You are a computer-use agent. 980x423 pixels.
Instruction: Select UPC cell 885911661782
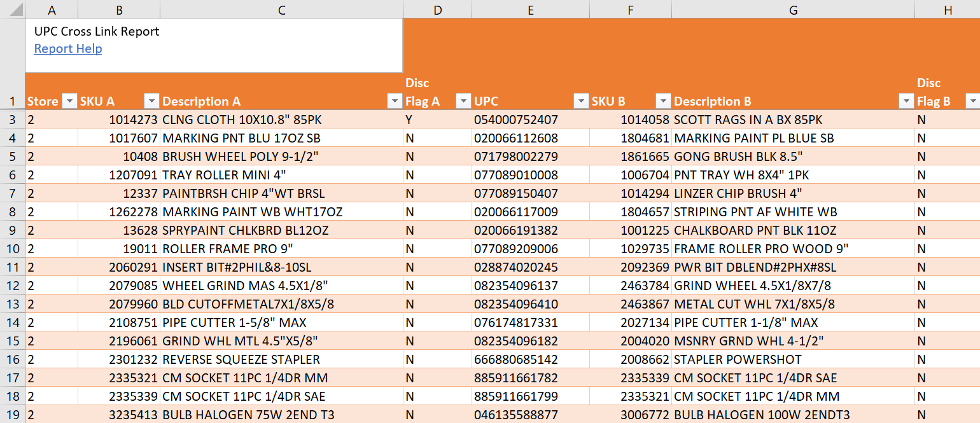(531, 378)
